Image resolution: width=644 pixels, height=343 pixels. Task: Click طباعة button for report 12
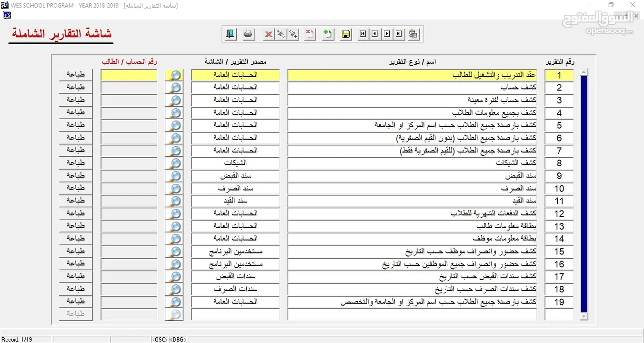pyautogui.click(x=76, y=213)
